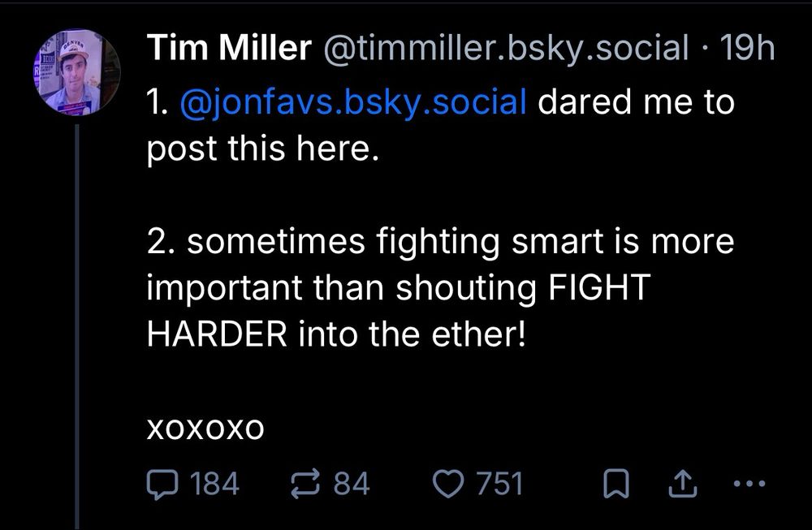Click the "HARDER into the ether!" line

coord(337,334)
